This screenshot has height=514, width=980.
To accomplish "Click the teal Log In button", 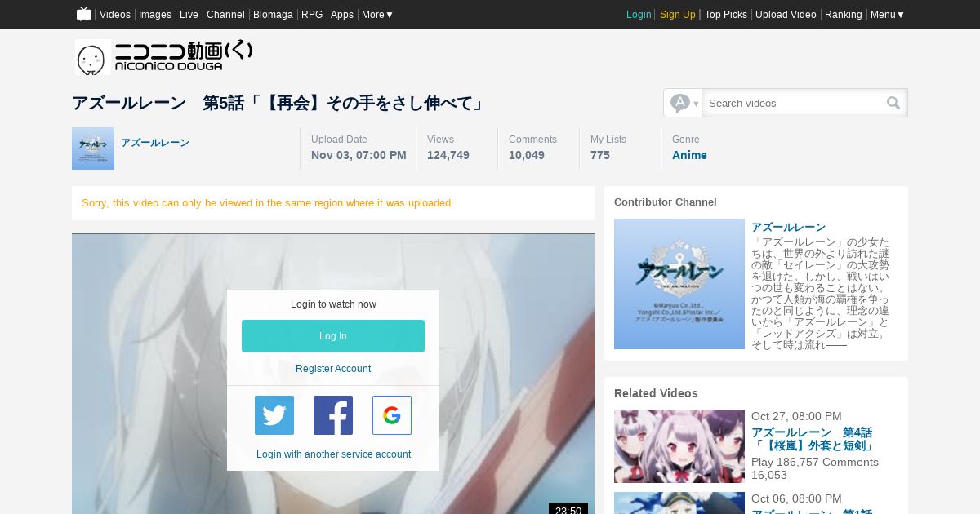I will [x=333, y=336].
